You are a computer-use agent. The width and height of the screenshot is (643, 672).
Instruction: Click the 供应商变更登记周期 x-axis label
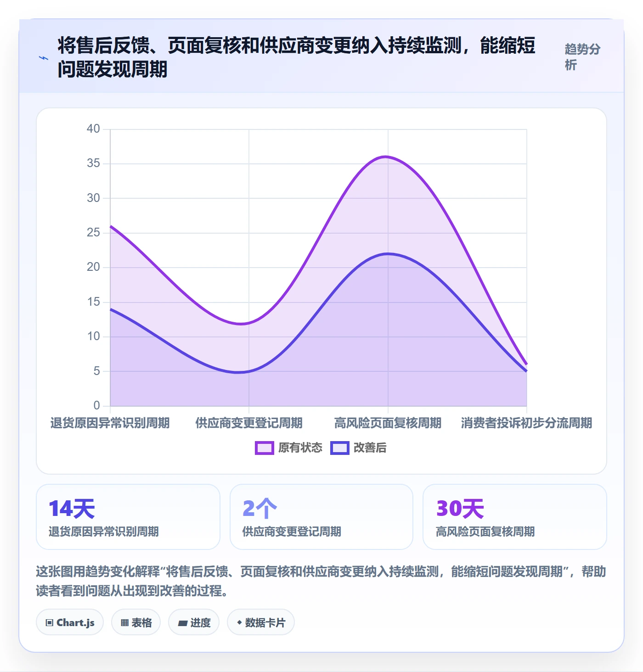pyautogui.click(x=249, y=423)
